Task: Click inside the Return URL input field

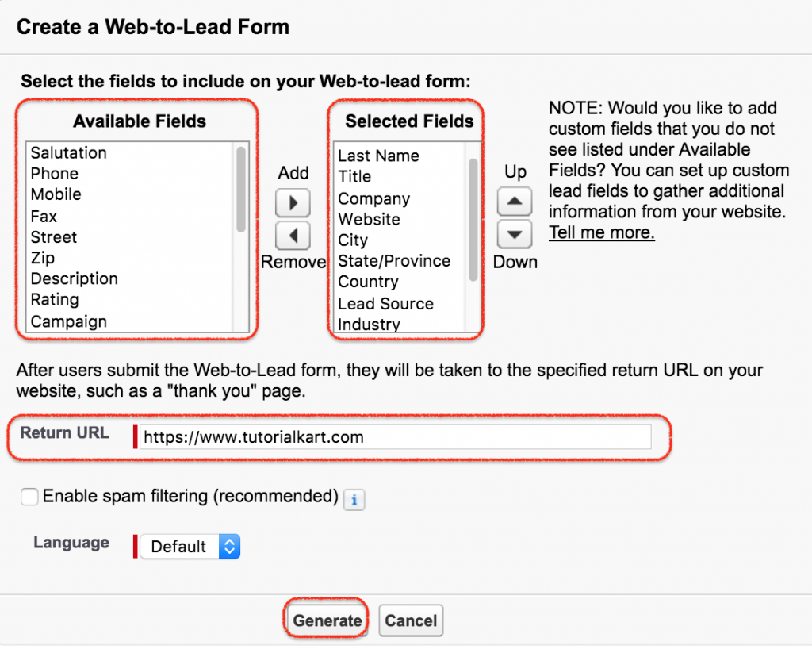Action: point(396,436)
